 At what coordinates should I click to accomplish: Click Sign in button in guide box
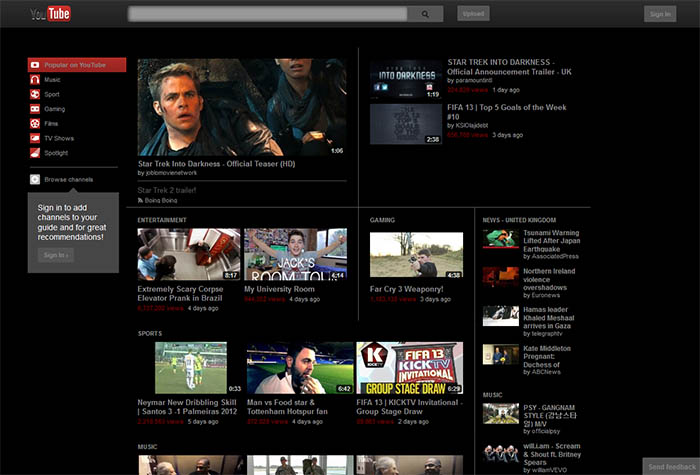pyautogui.click(x=56, y=255)
